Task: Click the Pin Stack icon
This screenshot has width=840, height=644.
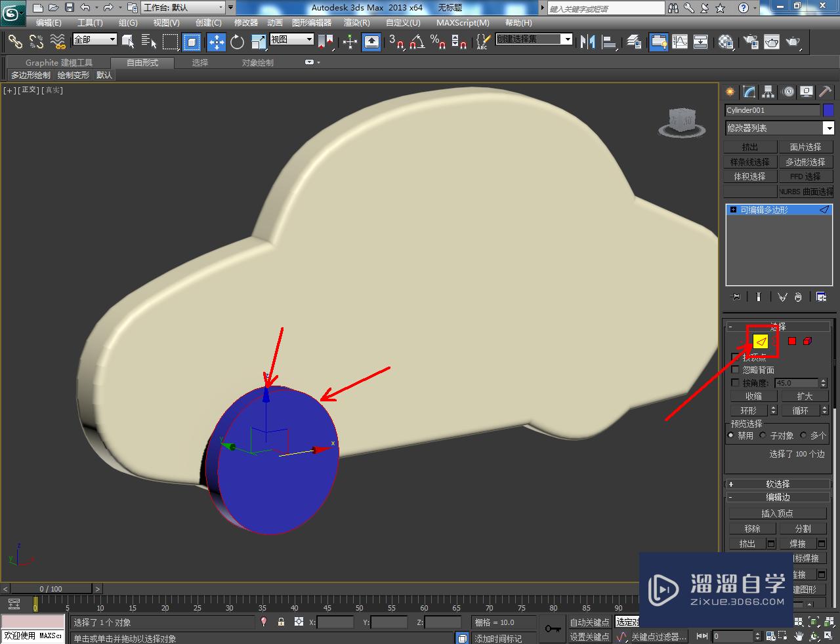Action: click(x=736, y=297)
